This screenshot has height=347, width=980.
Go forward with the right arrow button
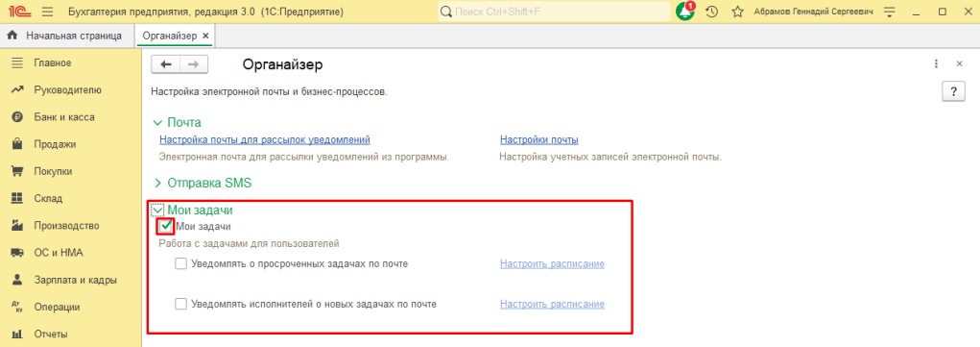(x=194, y=64)
